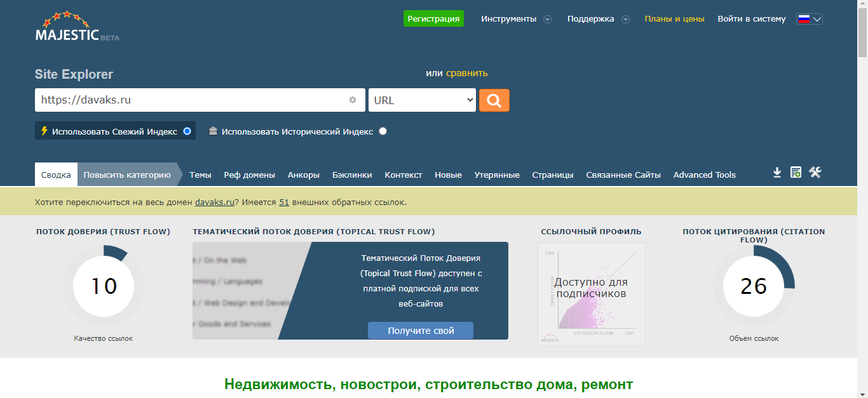Open the Бэклинки tab

pyautogui.click(x=352, y=175)
